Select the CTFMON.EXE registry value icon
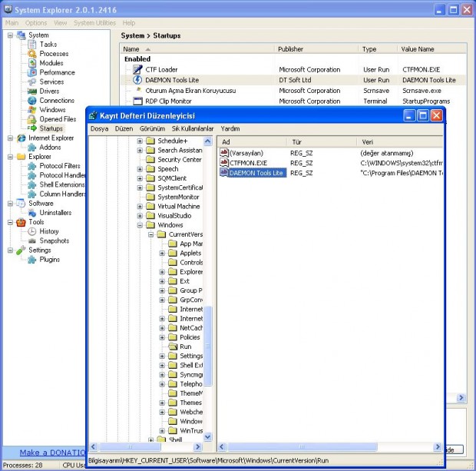Viewport: 476px width, 471px height. [x=224, y=163]
